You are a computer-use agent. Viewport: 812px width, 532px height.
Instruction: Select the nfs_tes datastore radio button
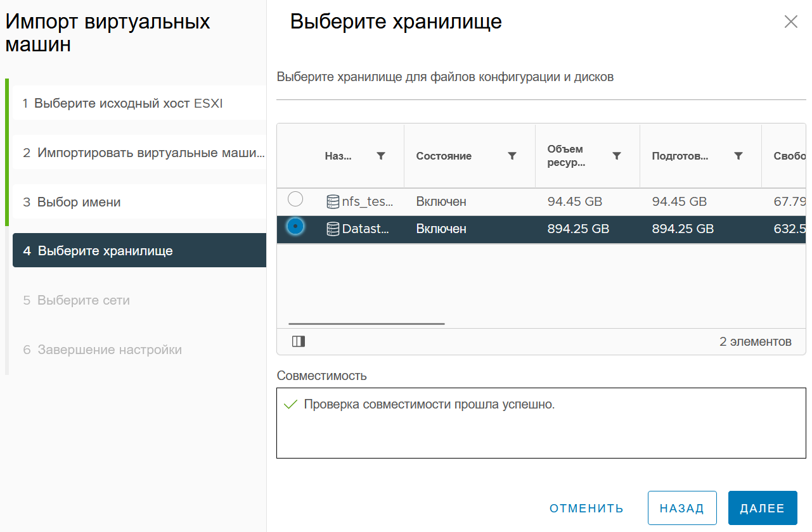click(x=295, y=199)
